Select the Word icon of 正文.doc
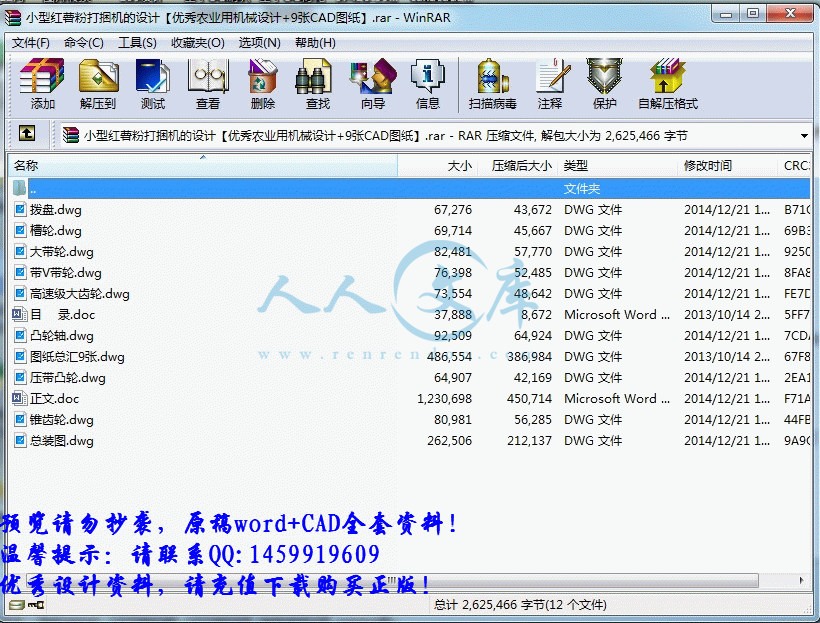Screen dimensions: 820x623 [x=20, y=399]
